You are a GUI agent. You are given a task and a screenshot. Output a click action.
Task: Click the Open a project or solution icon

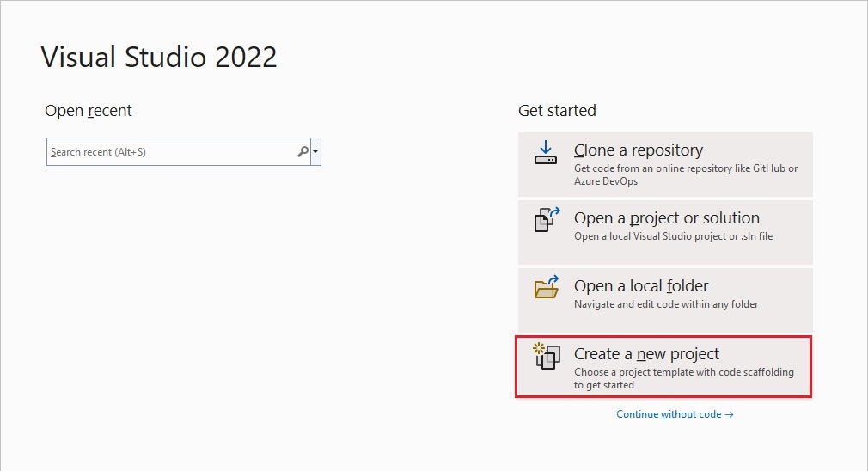(547, 220)
